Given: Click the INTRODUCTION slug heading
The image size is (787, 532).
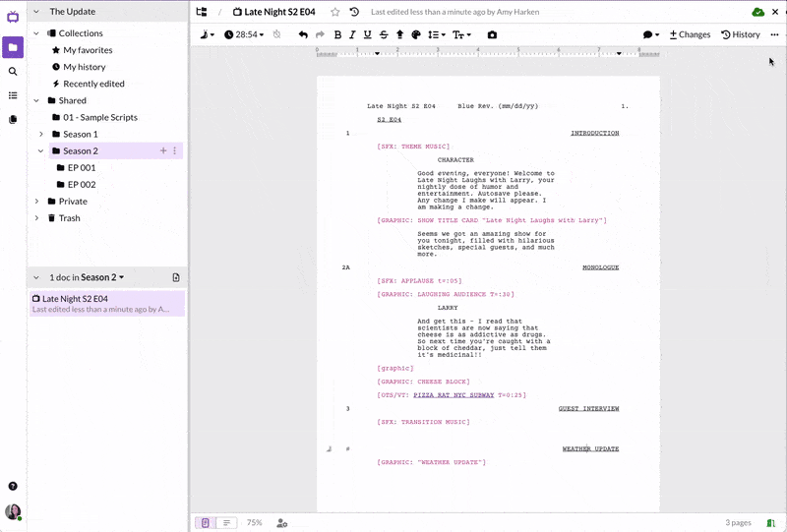Looking at the screenshot, I should pos(595,133).
